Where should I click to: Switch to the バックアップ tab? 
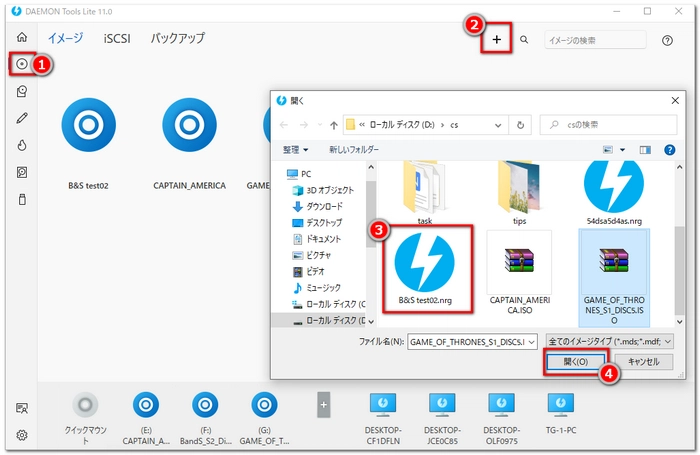(177, 39)
